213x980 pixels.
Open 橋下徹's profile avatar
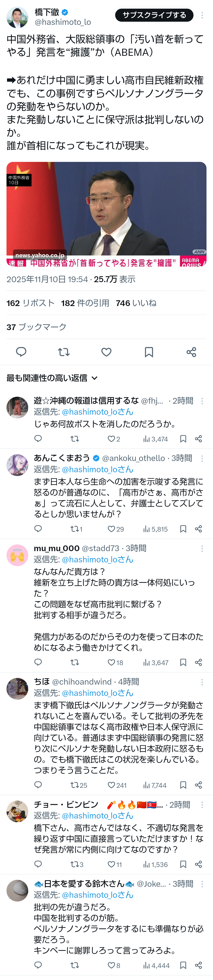18,17
